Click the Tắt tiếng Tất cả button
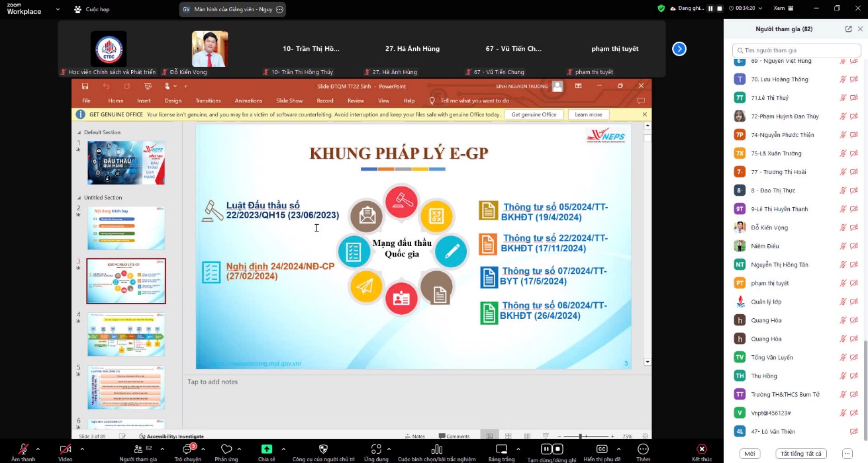868x463 pixels. pyautogui.click(x=800, y=454)
